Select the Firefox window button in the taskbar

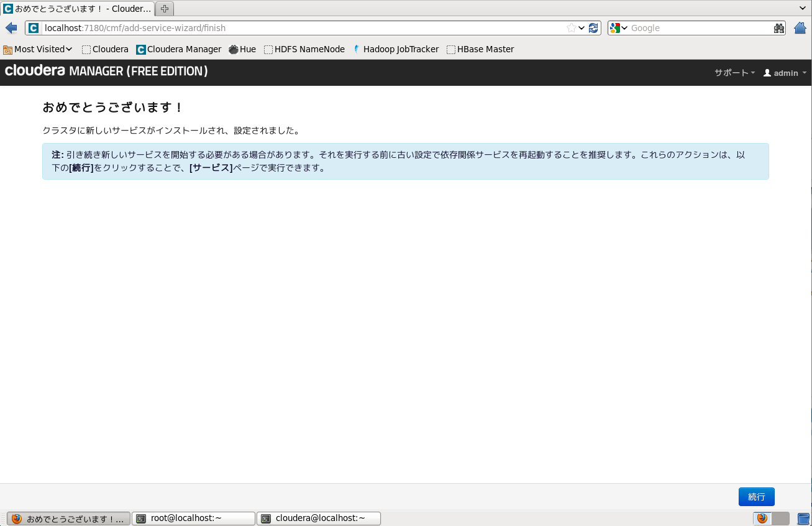point(69,519)
